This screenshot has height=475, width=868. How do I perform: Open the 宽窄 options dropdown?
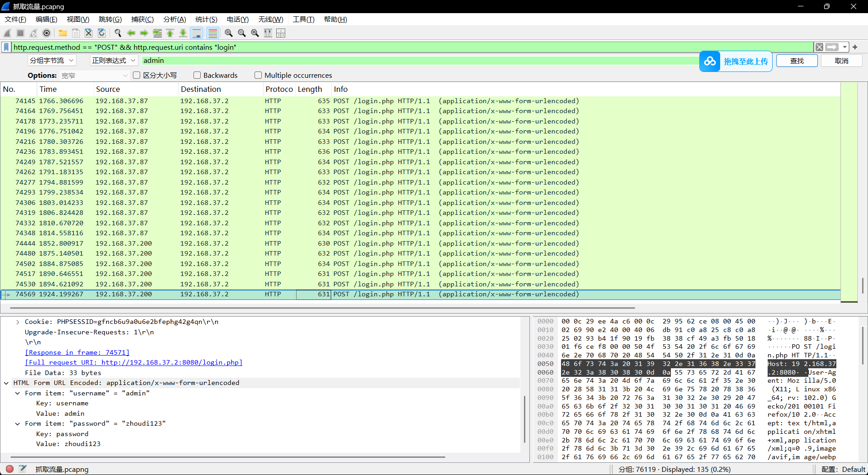pos(94,75)
